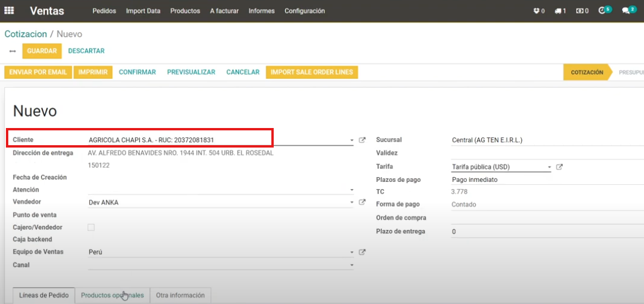This screenshot has width=644, height=304.
Task: Open external link icon beside Cliente field
Action: pyautogui.click(x=363, y=140)
